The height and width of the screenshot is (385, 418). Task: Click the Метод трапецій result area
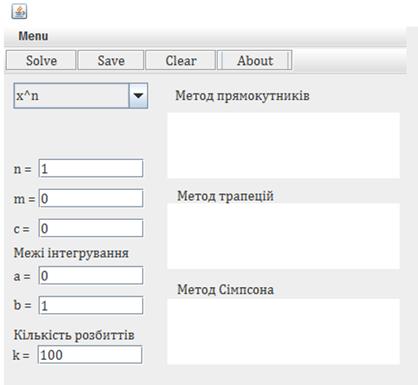click(x=284, y=236)
